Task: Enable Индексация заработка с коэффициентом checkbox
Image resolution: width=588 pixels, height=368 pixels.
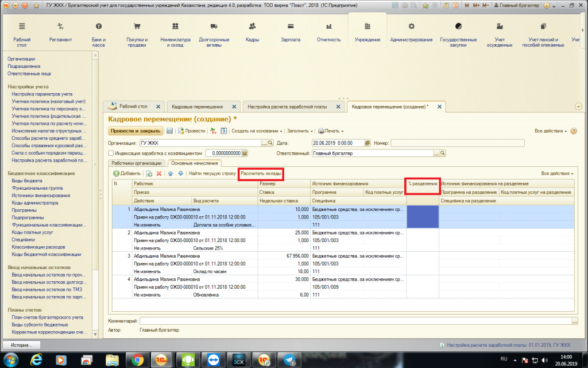Action: pyautogui.click(x=111, y=154)
